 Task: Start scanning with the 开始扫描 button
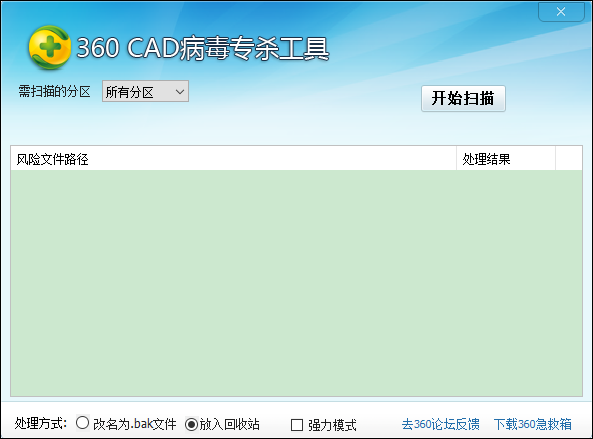(463, 98)
